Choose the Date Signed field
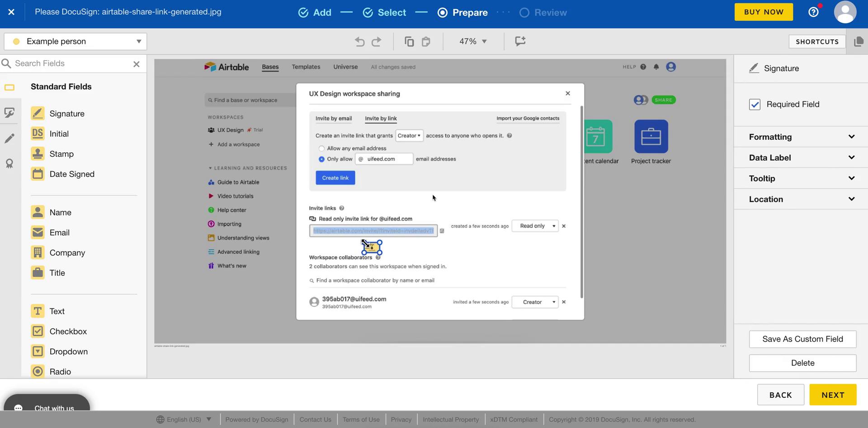This screenshot has width=868, height=428. click(x=63, y=174)
